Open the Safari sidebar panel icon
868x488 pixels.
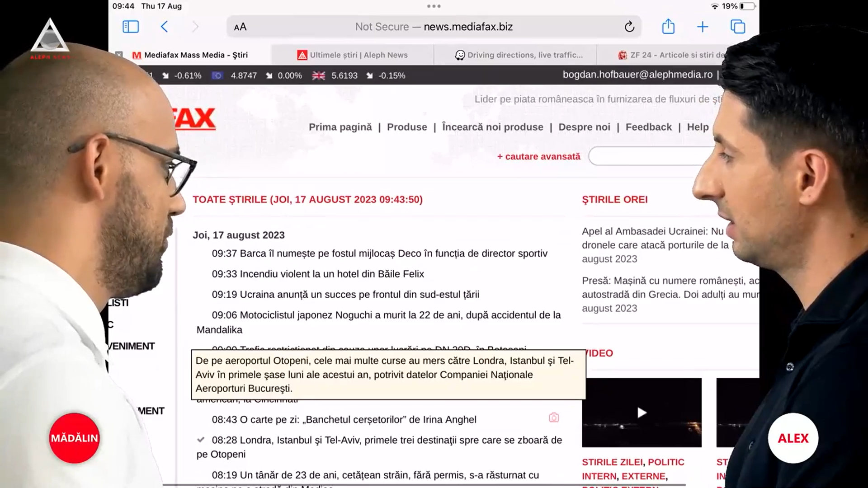[x=131, y=27]
